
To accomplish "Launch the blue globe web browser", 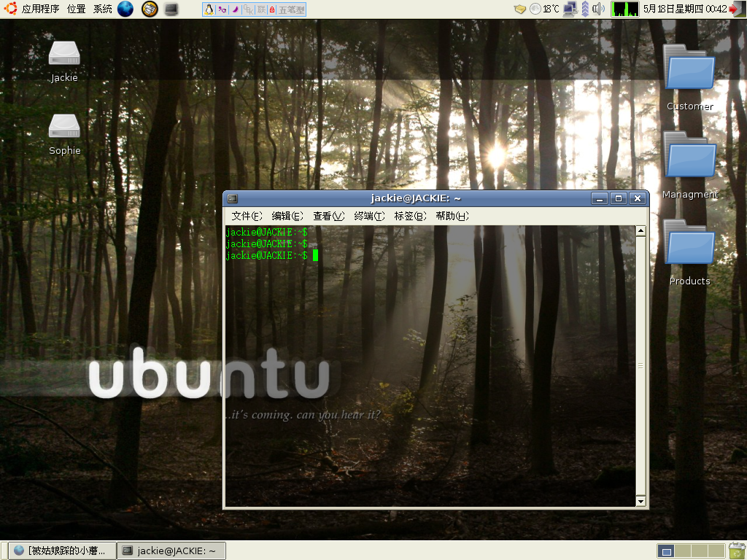I will point(125,9).
